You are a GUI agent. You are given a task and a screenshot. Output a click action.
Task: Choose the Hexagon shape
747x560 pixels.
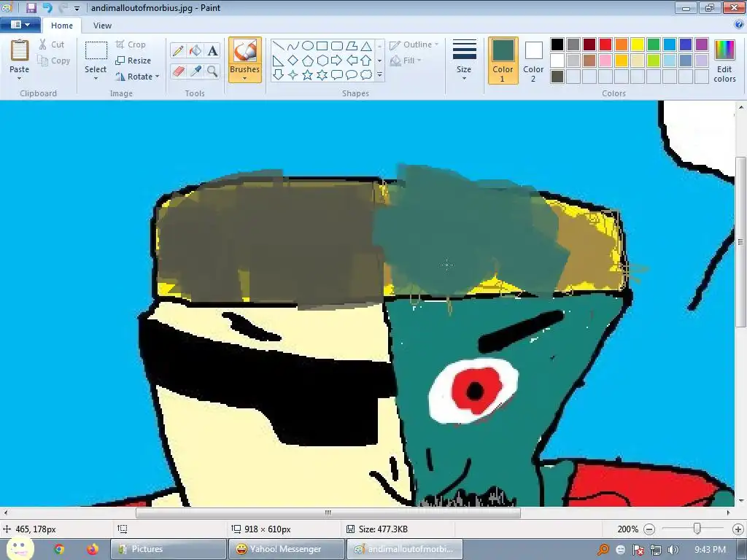click(322, 61)
